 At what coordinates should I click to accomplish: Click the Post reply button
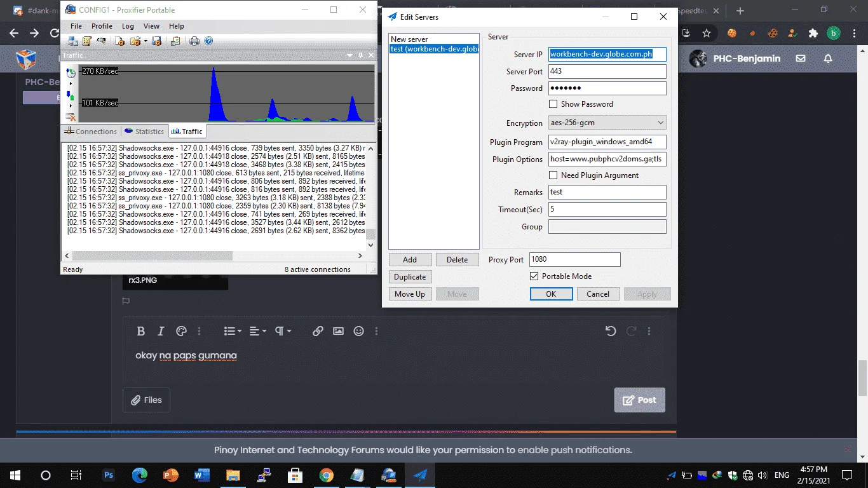pos(639,400)
